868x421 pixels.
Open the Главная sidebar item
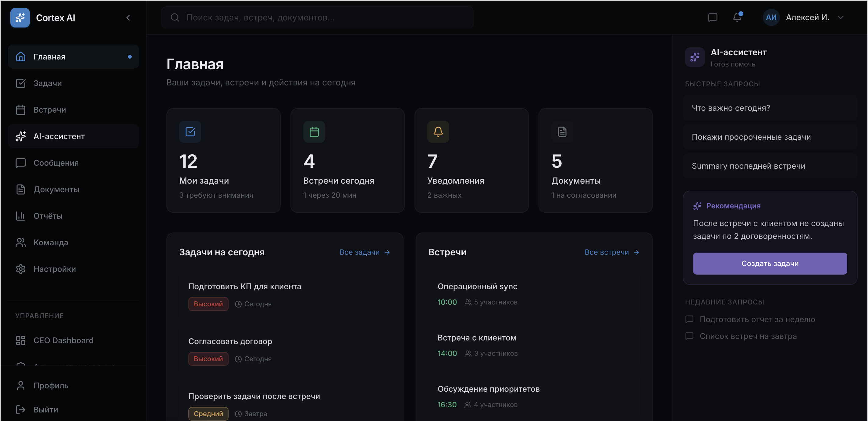click(x=73, y=57)
